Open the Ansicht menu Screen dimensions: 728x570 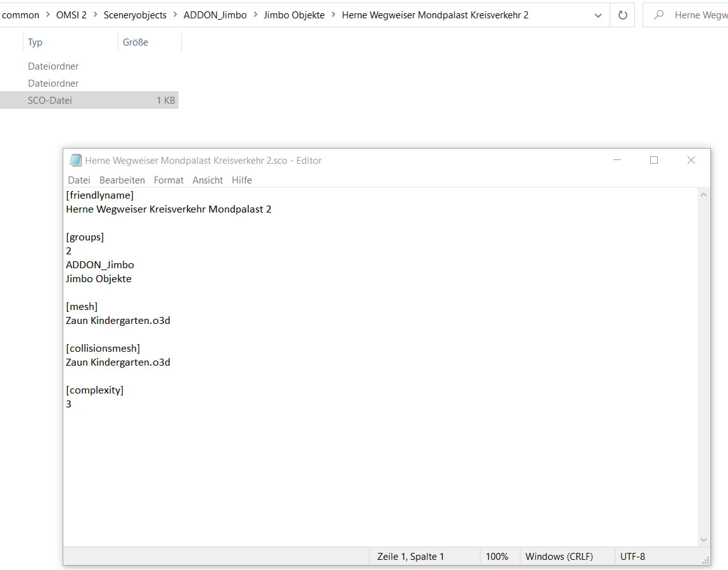[x=208, y=180]
